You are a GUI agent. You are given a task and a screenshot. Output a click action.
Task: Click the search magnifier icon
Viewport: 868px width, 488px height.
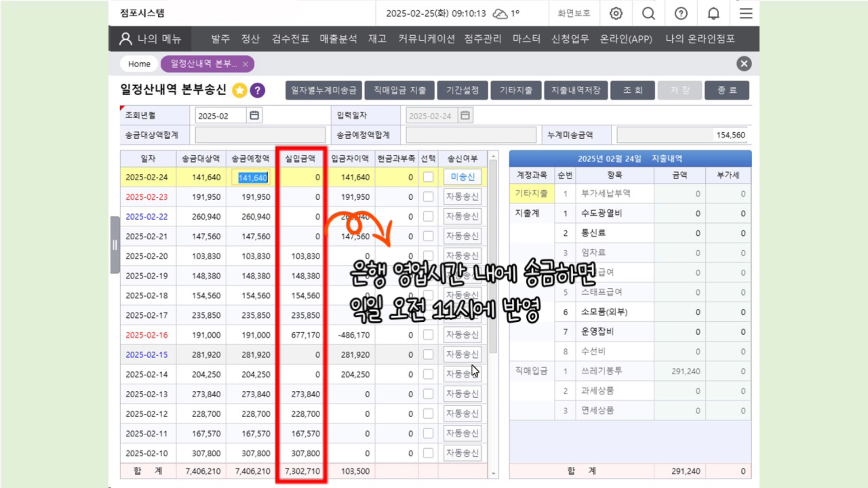648,14
